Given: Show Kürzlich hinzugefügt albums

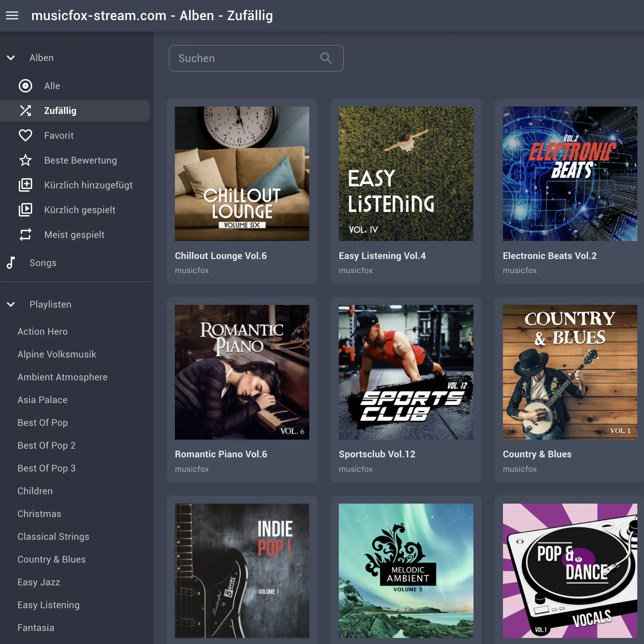Looking at the screenshot, I should (x=75, y=185).
